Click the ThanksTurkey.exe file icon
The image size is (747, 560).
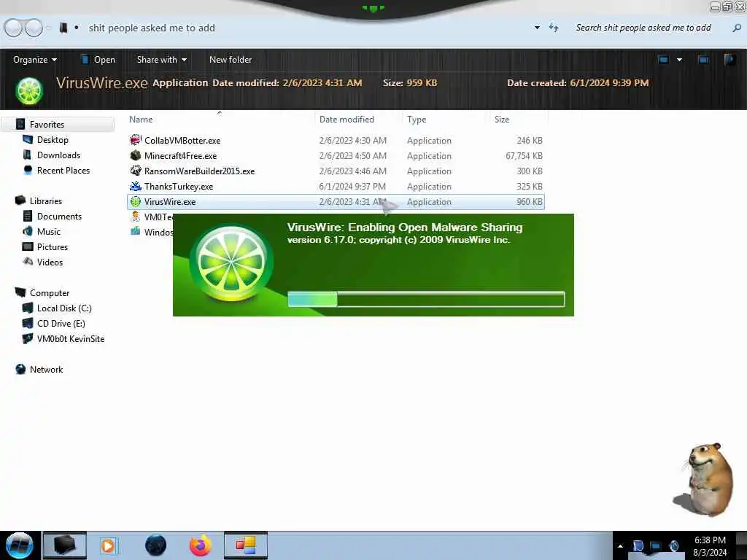tap(136, 186)
